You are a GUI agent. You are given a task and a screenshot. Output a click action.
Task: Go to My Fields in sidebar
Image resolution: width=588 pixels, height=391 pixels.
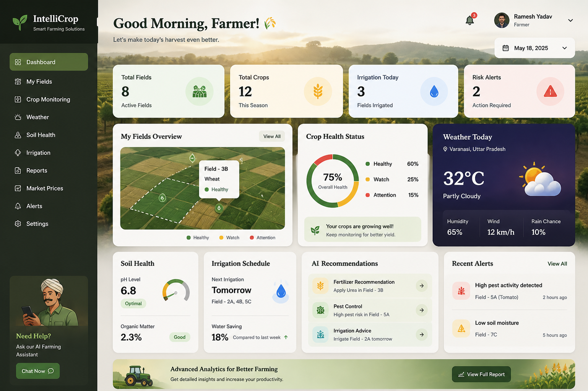(49, 81)
